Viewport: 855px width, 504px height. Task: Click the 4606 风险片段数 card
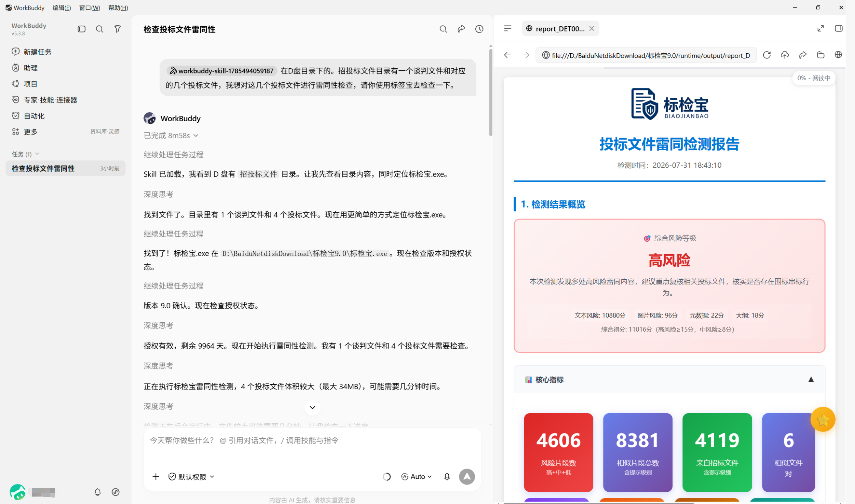[558, 452]
